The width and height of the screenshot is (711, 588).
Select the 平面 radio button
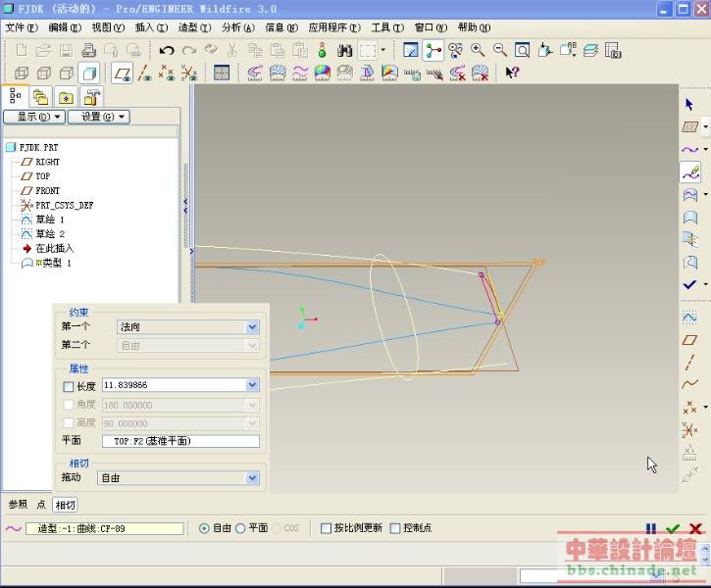(240, 528)
